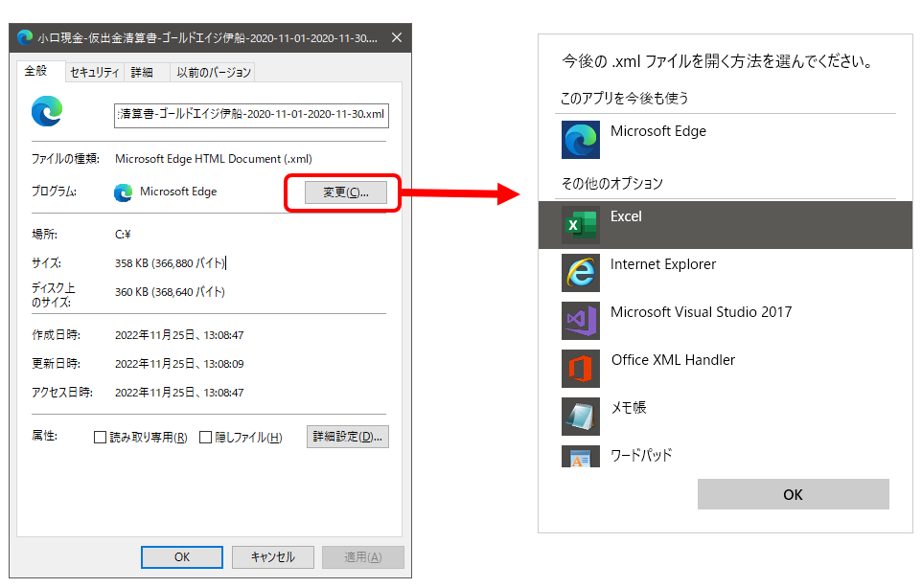Click OK in the properties dialog
Image resolution: width=922 pixels, height=588 pixels.
[181, 557]
